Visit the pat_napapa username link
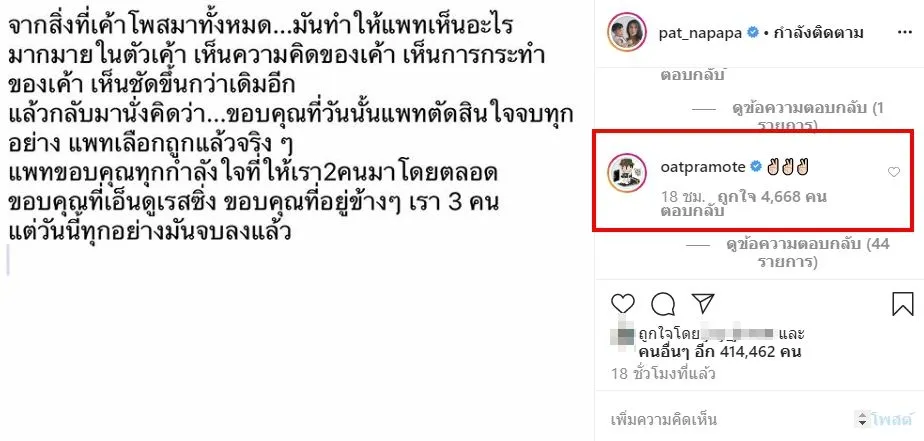The width and height of the screenshot is (924, 441). tap(701, 33)
